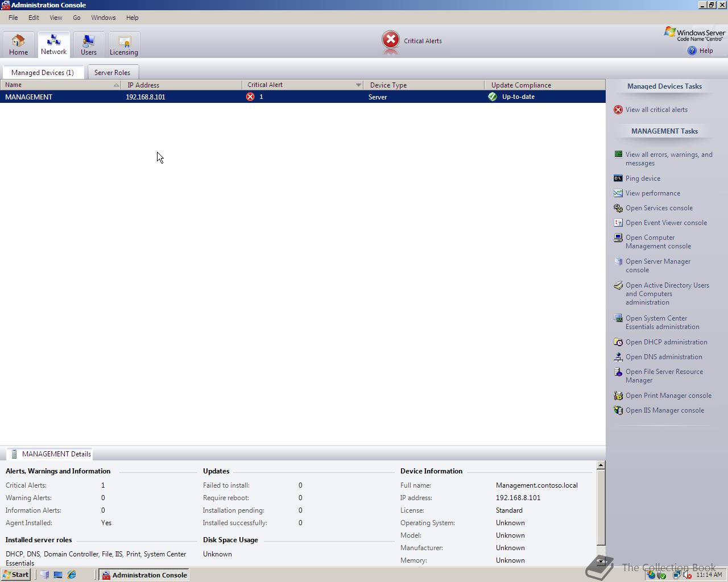This screenshot has height=582, width=728.
Task: Open Server Manager from quick launch
Action: coord(45,575)
